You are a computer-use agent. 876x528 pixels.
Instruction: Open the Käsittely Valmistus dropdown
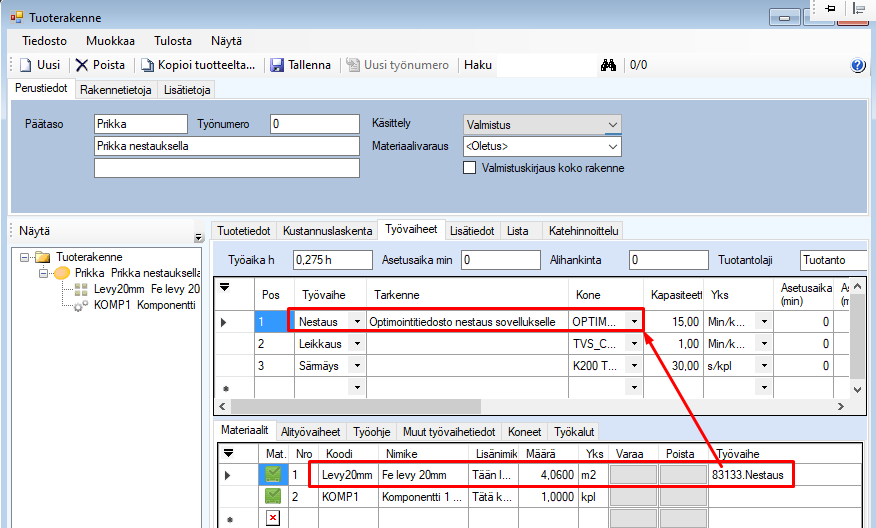point(612,125)
